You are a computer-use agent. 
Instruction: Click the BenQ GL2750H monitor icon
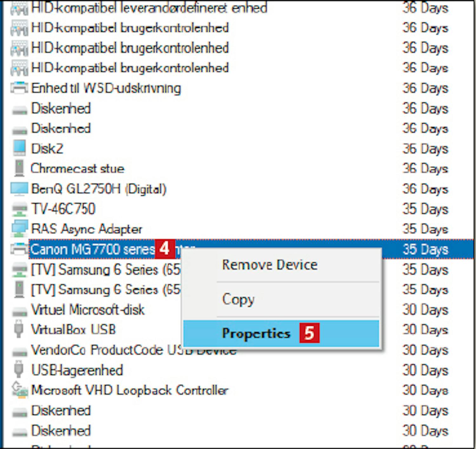click(19, 189)
